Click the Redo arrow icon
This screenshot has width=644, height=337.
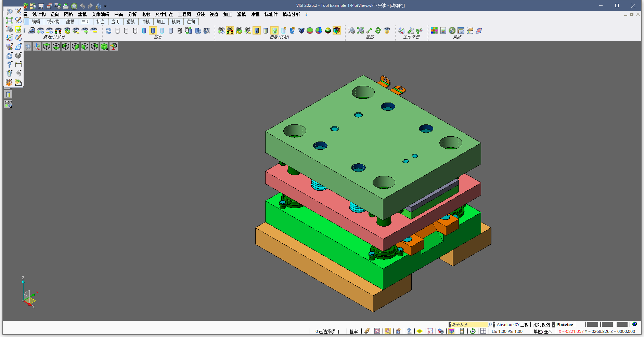click(90, 6)
